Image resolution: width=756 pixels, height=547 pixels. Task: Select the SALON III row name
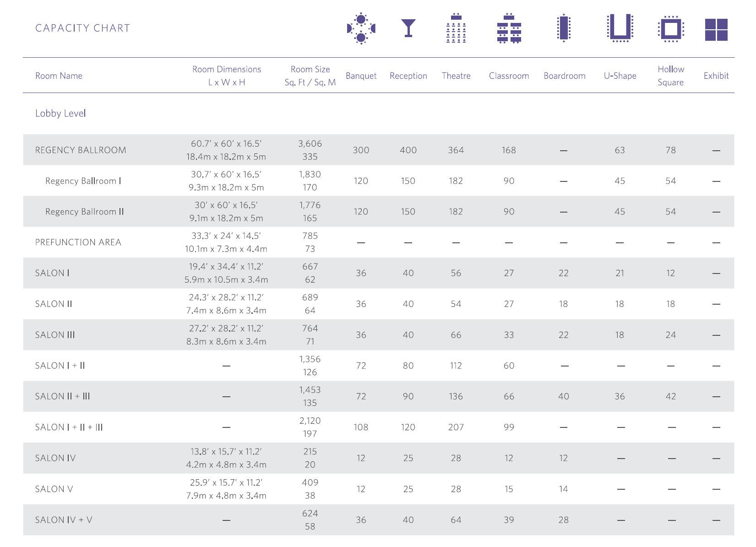[55, 335]
